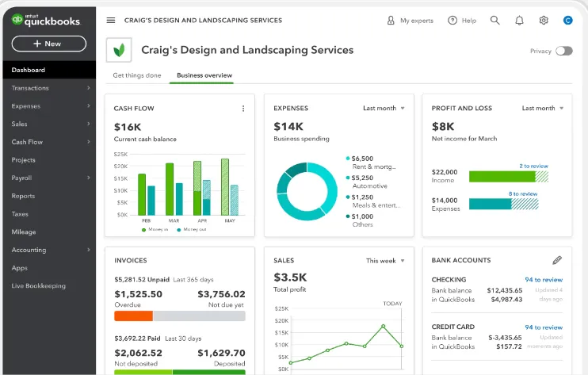This screenshot has height=375, width=588.
Task: Click $1,000 Others legend item
Action: (x=360, y=220)
